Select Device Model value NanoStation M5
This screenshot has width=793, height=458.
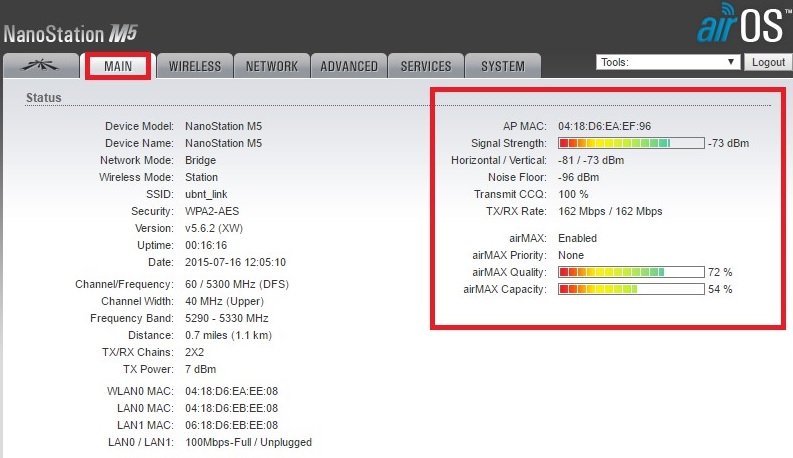224,126
